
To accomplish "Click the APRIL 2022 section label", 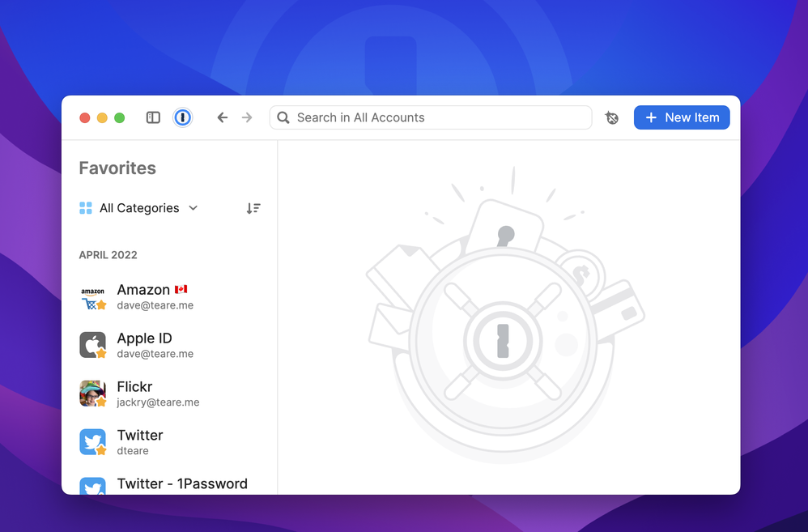I will (108, 255).
